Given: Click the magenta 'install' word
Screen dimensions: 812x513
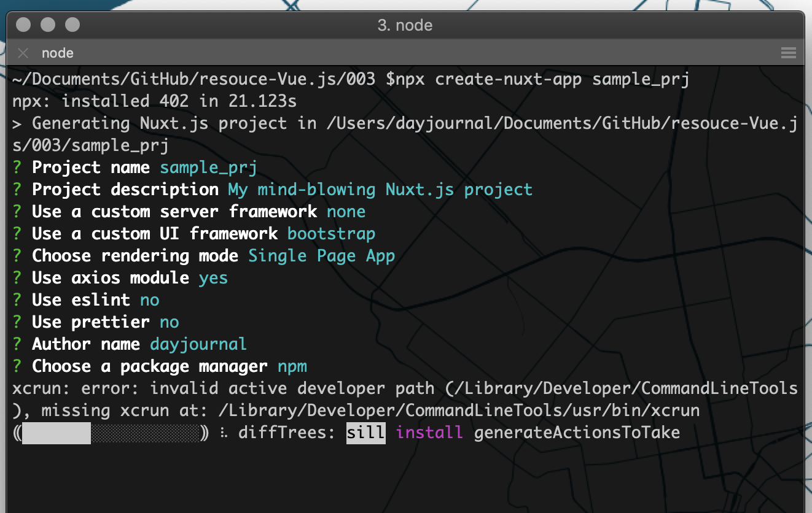Looking at the screenshot, I should point(429,433).
